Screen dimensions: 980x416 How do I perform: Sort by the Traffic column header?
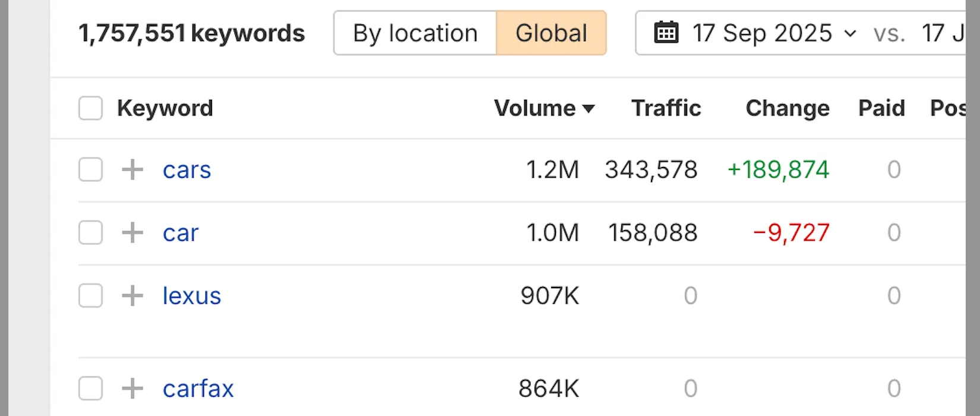666,108
